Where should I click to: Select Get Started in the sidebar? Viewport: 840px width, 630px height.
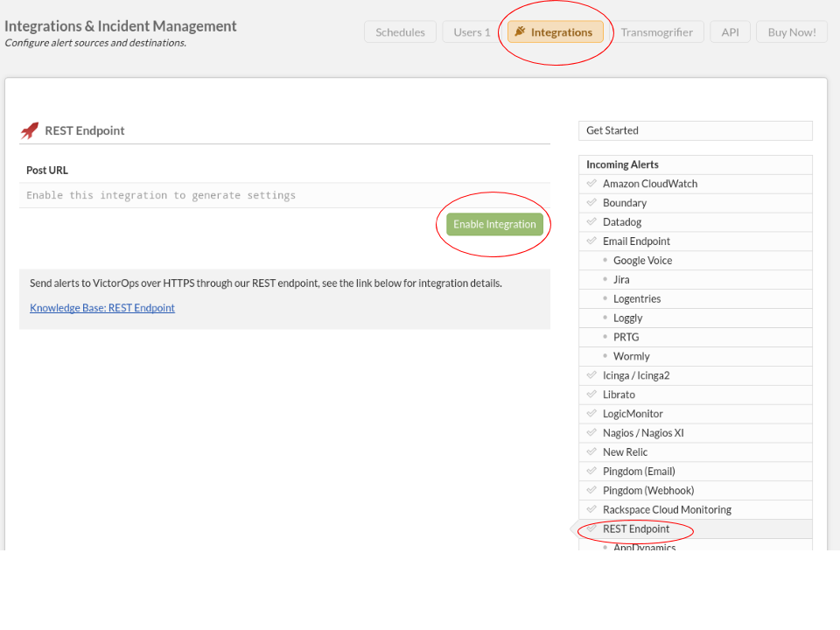click(695, 130)
